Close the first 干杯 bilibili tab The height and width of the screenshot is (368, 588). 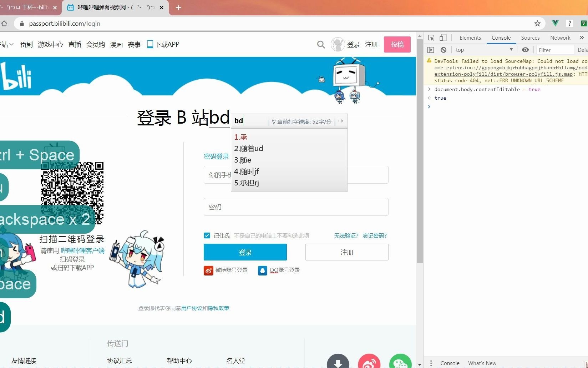coord(55,8)
